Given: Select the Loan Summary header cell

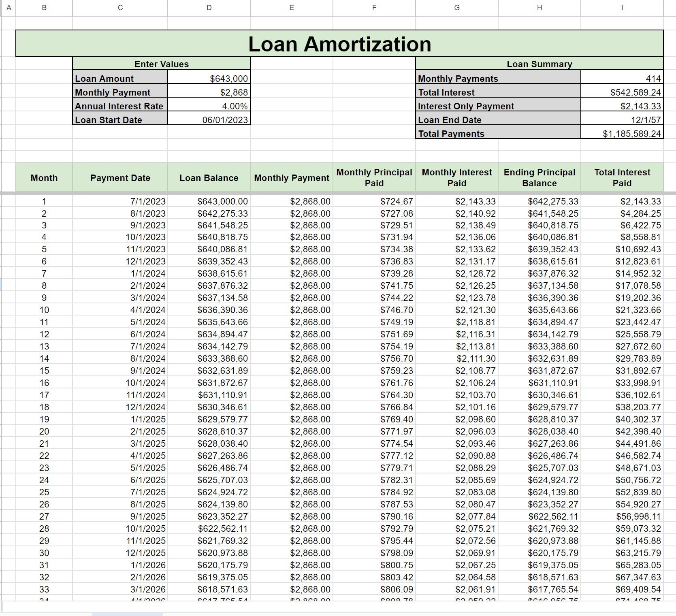Looking at the screenshot, I should pos(540,64).
